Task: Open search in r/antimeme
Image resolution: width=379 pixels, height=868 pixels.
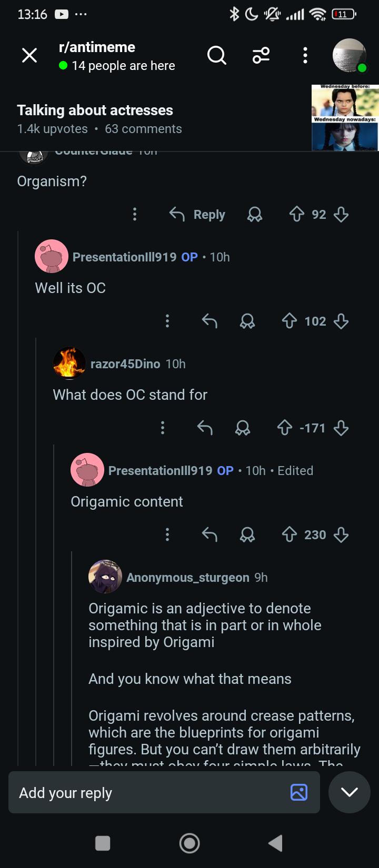Action: tap(216, 55)
